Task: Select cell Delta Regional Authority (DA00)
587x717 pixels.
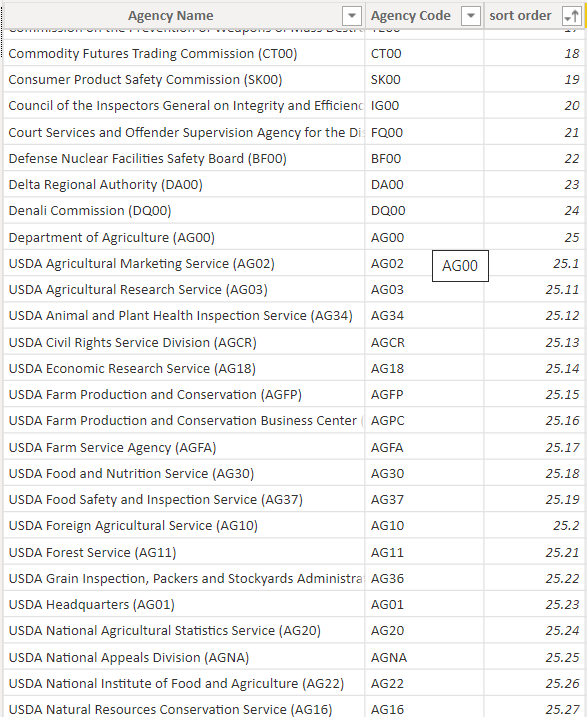Action: [x=184, y=185]
